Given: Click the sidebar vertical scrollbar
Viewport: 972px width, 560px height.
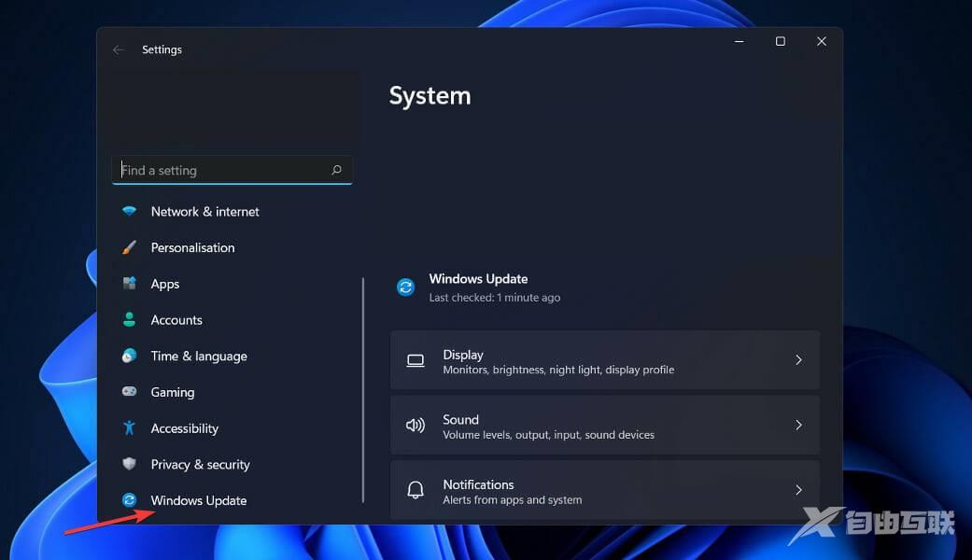Looking at the screenshot, I should coord(363,390).
